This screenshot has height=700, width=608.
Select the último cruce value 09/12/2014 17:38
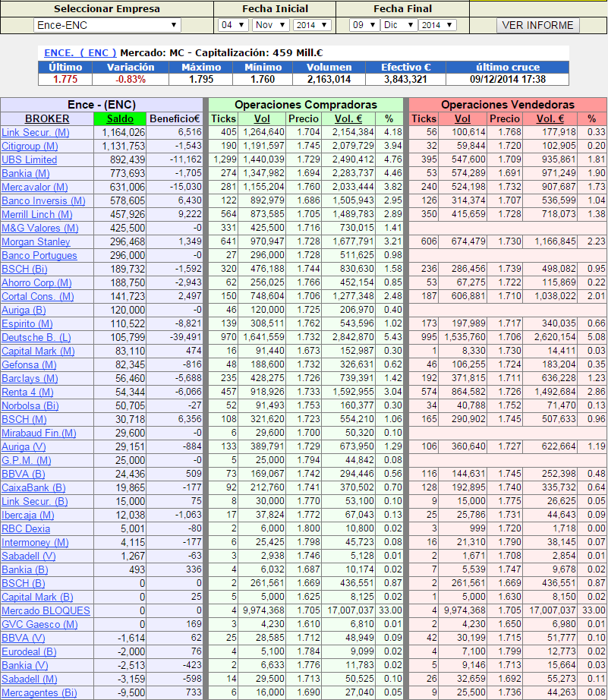pos(508,80)
